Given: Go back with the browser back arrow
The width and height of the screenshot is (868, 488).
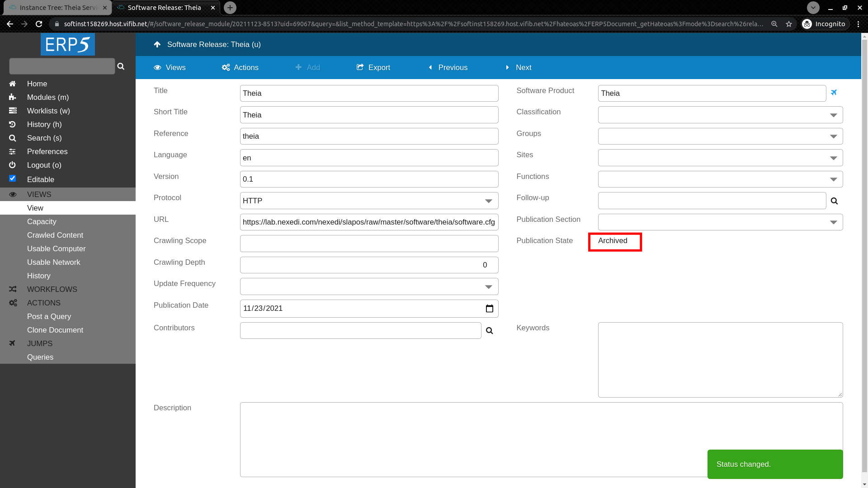Looking at the screenshot, I should (10, 24).
